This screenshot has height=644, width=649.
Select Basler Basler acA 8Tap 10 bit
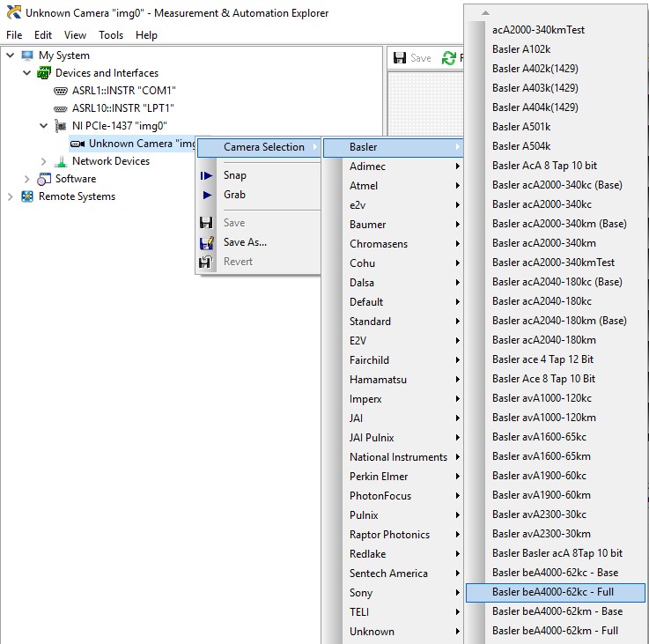[556, 553]
